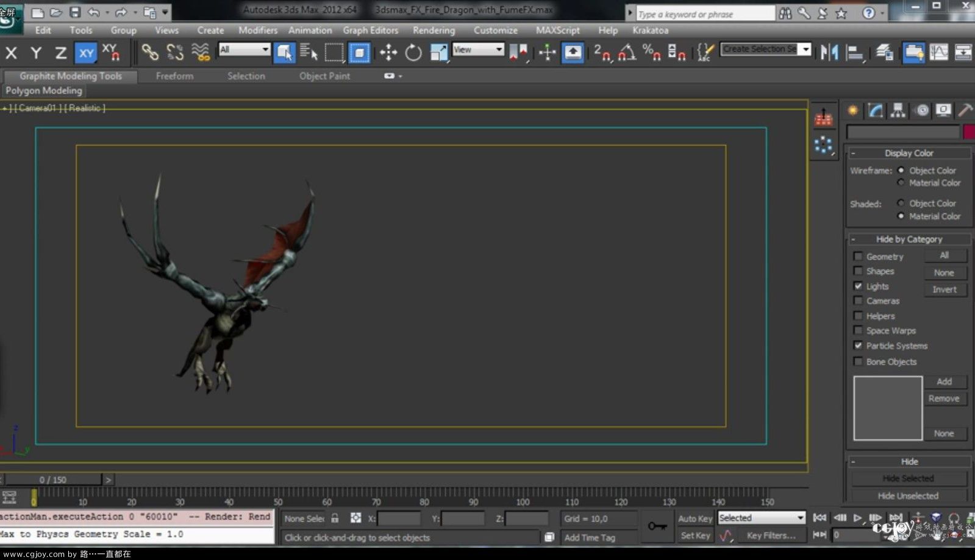The width and height of the screenshot is (975, 560).
Task: Switch to the Object Paint ribbon tab
Action: (324, 76)
